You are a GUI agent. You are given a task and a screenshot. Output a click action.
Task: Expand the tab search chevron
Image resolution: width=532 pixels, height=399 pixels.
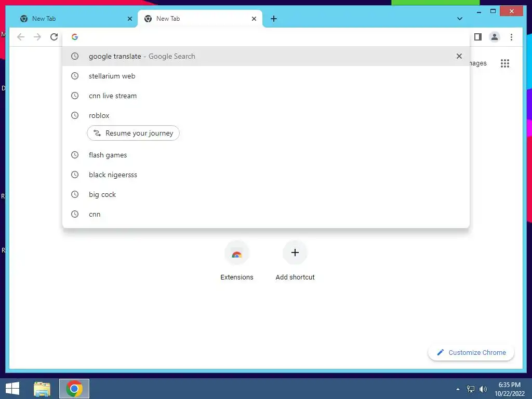click(460, 19)
